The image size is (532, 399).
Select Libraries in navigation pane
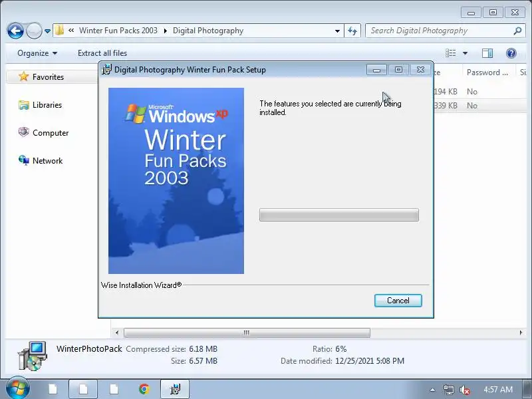47,105
